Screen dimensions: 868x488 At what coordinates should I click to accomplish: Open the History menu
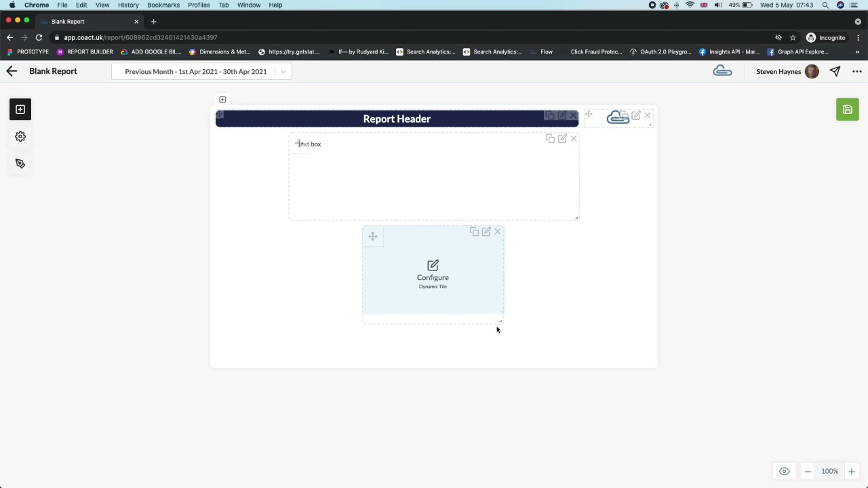click(x=128, y=5)
